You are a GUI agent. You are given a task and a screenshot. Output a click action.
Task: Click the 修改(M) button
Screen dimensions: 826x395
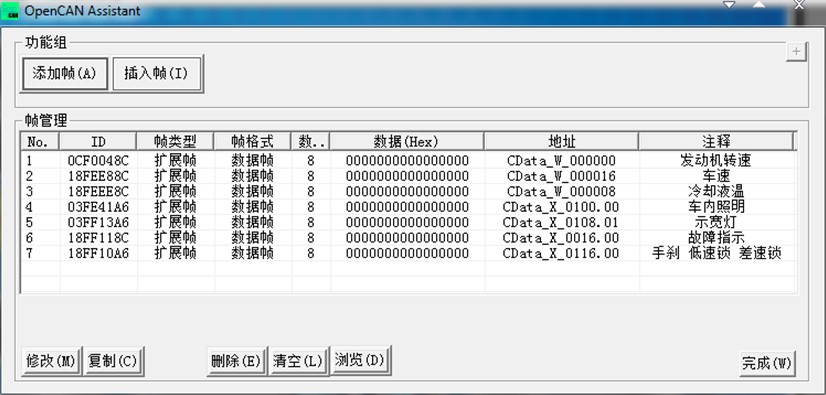click(x=52, y=361)
